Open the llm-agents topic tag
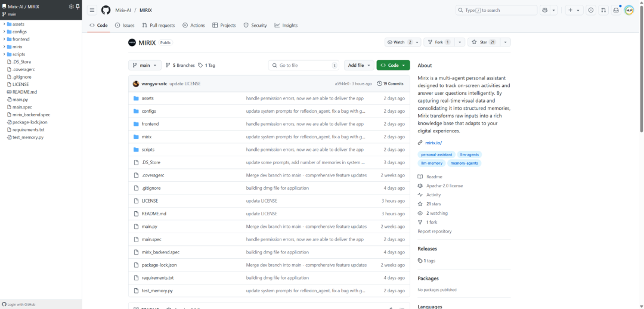The image size is (644, 309). (469, 154)
